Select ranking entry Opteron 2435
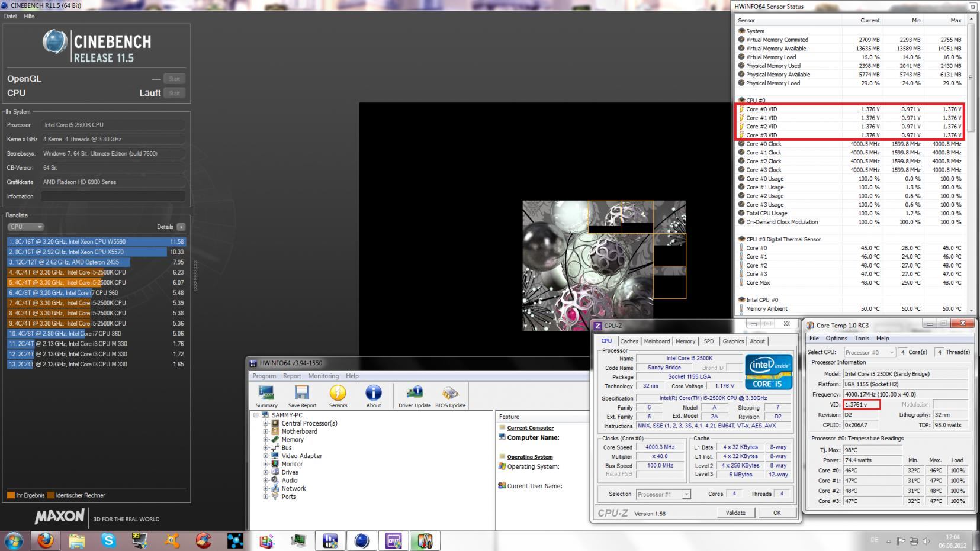Image resolution: width=980 pixels, height=551 pixels. coord(97,262)
